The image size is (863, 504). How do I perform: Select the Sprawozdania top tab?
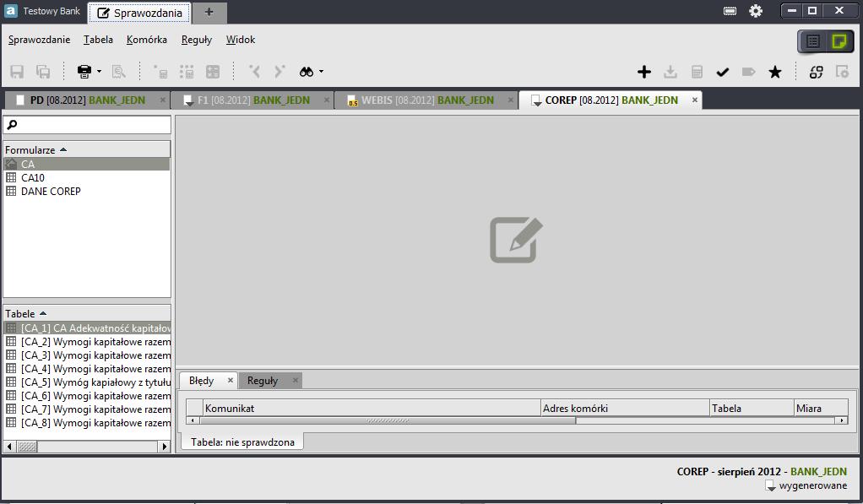click(x=139, y=13)
